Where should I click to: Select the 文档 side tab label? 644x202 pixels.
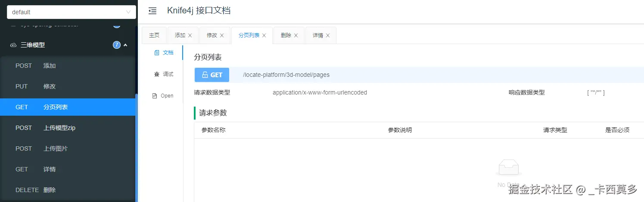pyautogui.click(x=168, y=53)
